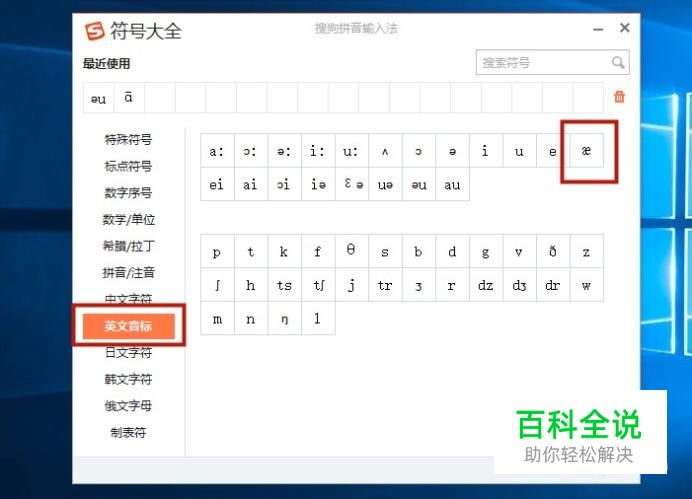Insert the g consonant symbol

point(485,251)
